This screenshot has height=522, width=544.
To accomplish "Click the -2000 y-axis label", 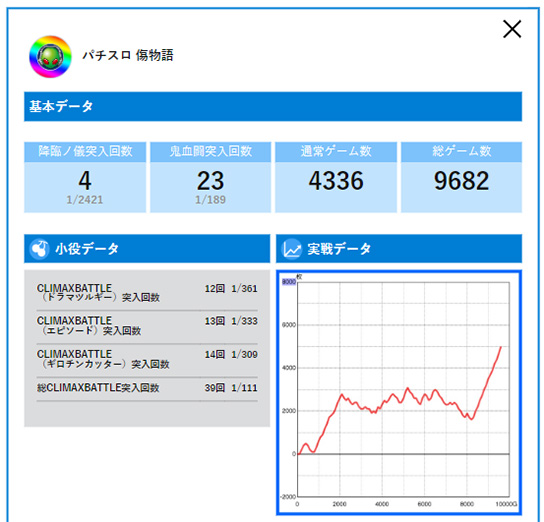I will coord(288,497).
